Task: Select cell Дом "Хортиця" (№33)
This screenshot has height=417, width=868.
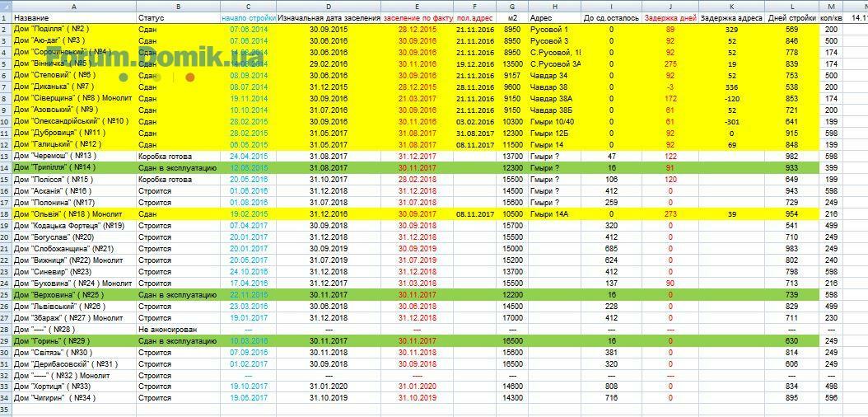Action: tap(74, 387)
